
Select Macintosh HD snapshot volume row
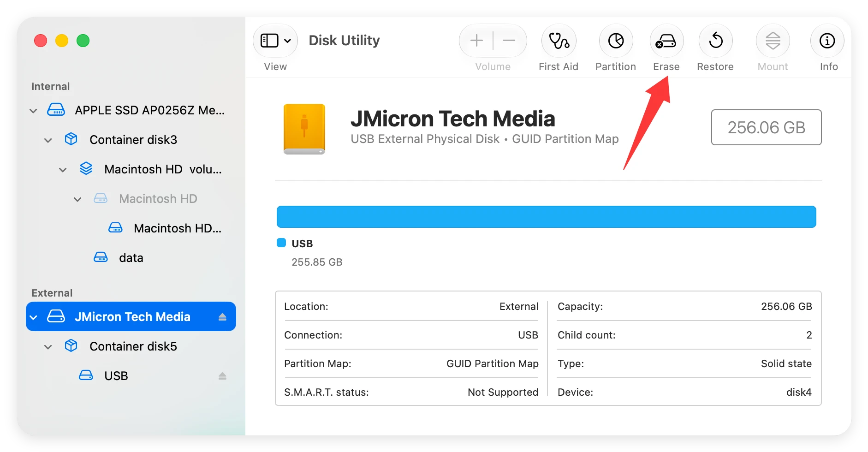tap(131, 228)
